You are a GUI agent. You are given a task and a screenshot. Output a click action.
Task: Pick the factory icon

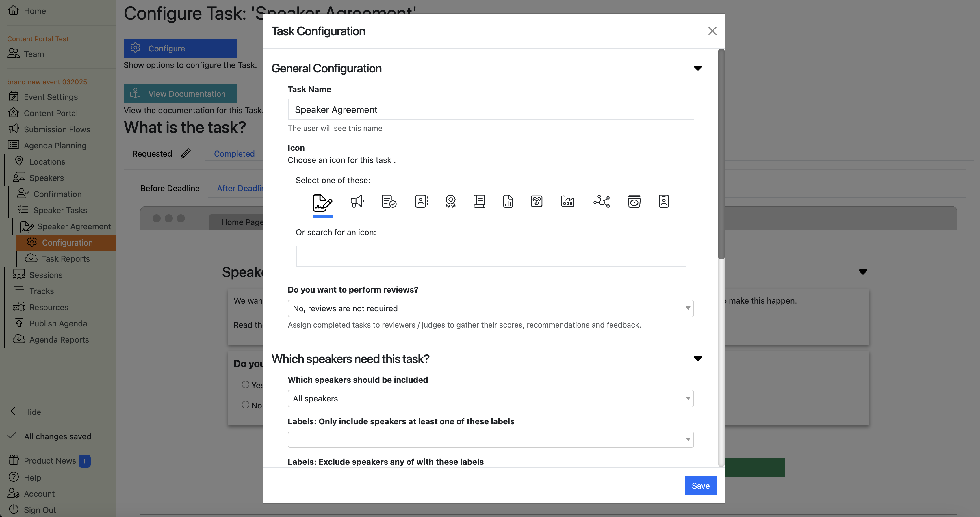point(568,201)
